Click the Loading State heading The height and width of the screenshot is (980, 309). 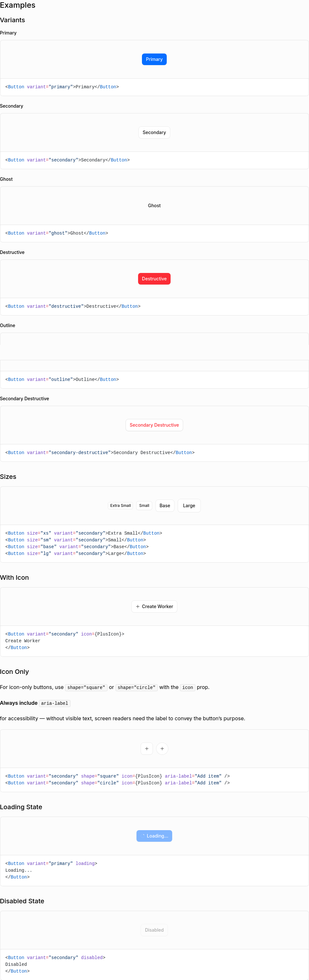21,807
